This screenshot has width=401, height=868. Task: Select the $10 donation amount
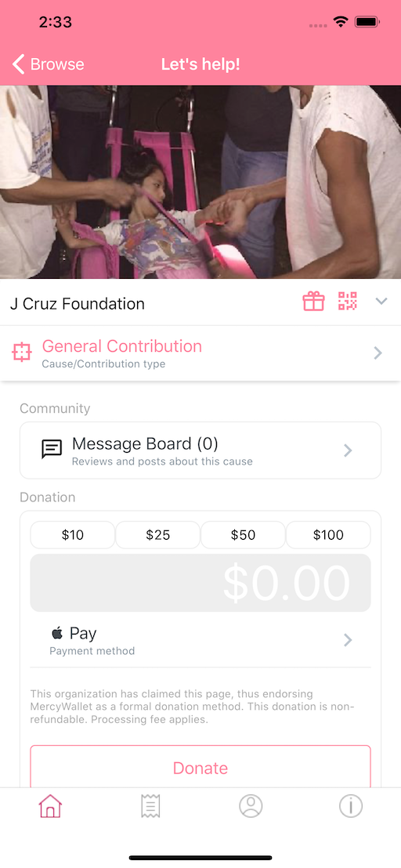[x=73, y=535]
